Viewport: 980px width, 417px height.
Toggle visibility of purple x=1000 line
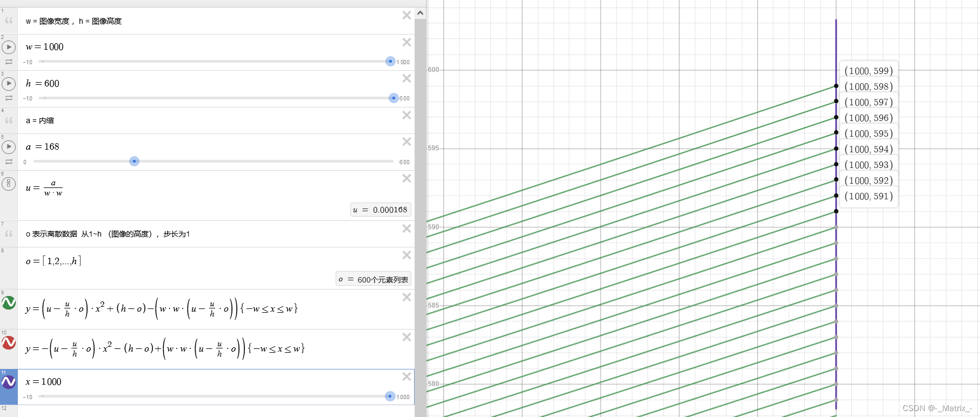pyautogui.click(x=9, y=382)
